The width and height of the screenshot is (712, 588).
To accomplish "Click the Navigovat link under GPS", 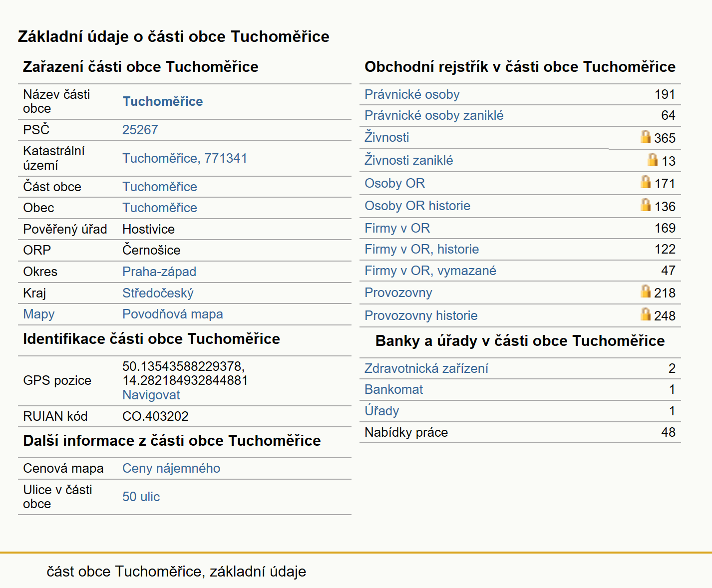I will (x=151, y=395).
